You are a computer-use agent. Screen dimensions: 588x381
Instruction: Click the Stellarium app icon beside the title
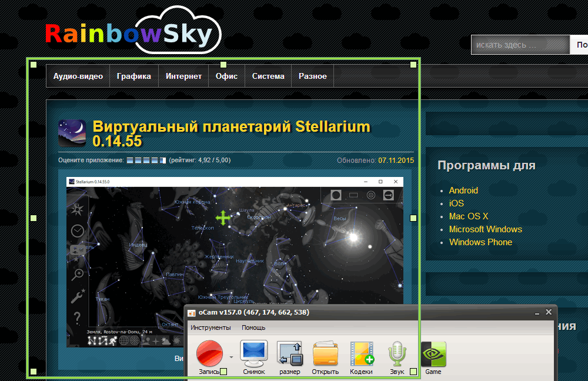tap(72, 133)
